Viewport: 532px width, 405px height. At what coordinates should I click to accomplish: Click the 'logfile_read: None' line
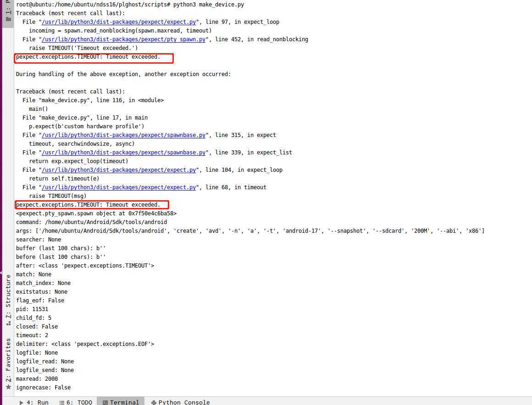[45, 361]
